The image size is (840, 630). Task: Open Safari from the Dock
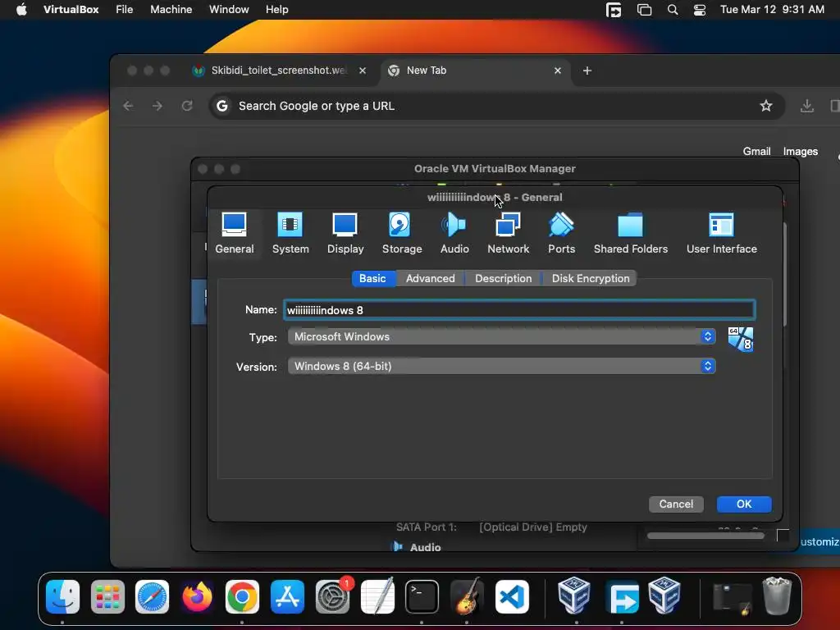[x=152, y=597]
